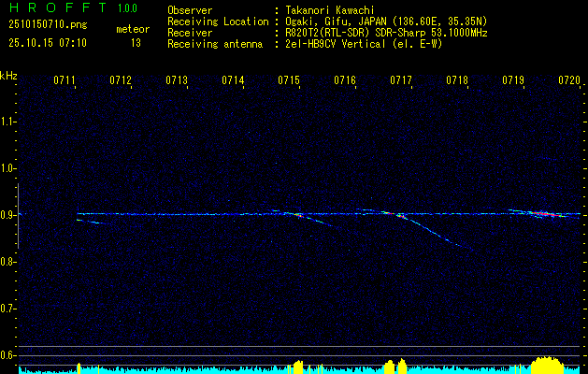This screenshot has width=588, height=374.
Task: Click the 0718 time marker
Action: tap(457, 81)
